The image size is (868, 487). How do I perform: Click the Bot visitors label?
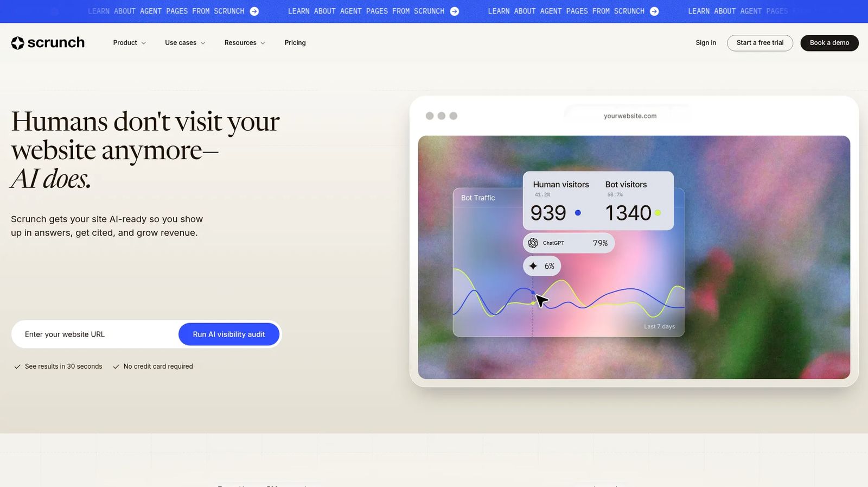(x=626, y=185)
